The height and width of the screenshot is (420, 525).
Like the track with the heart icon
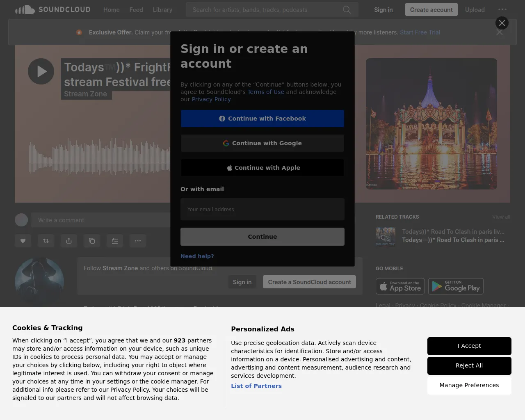tap(23, 241)
